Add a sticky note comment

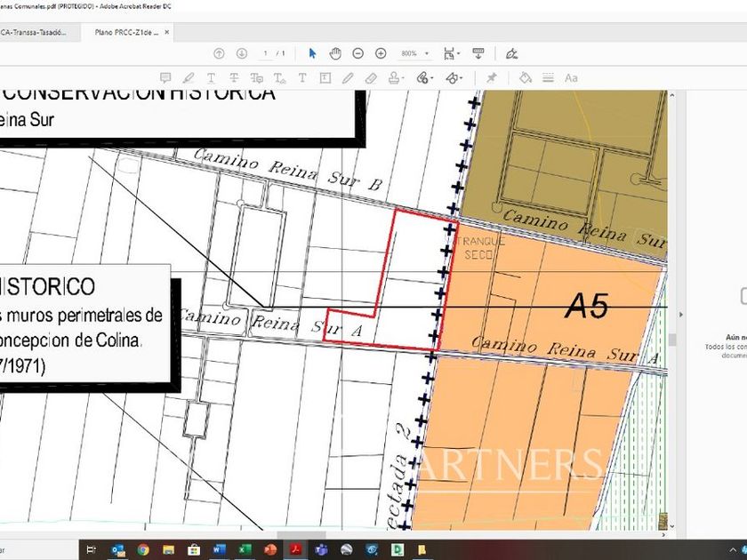point(165,78)
